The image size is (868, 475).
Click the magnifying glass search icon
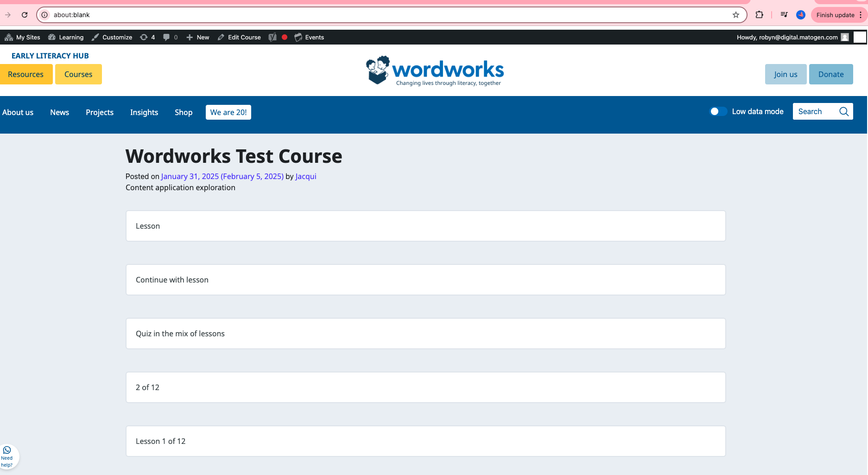pos(843,111)
